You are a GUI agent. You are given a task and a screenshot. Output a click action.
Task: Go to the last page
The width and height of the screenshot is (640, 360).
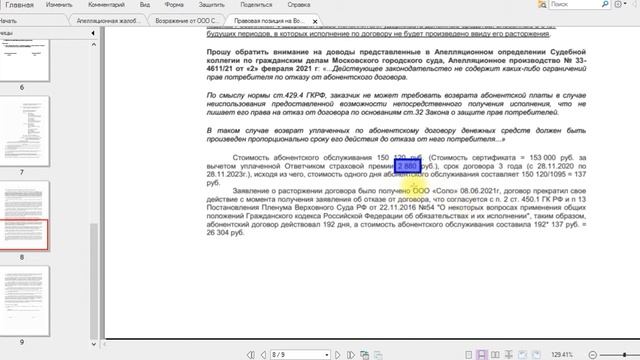[350, 355]
